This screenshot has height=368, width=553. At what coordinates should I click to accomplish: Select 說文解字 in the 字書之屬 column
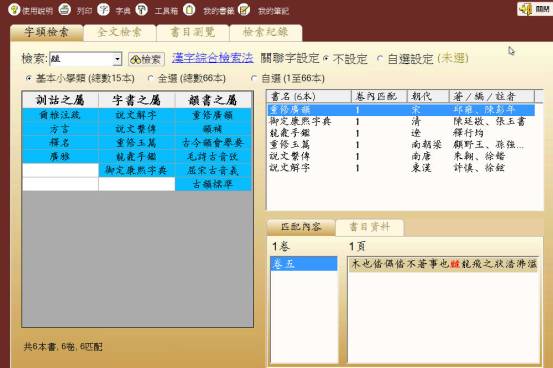(x=136, y=115)
